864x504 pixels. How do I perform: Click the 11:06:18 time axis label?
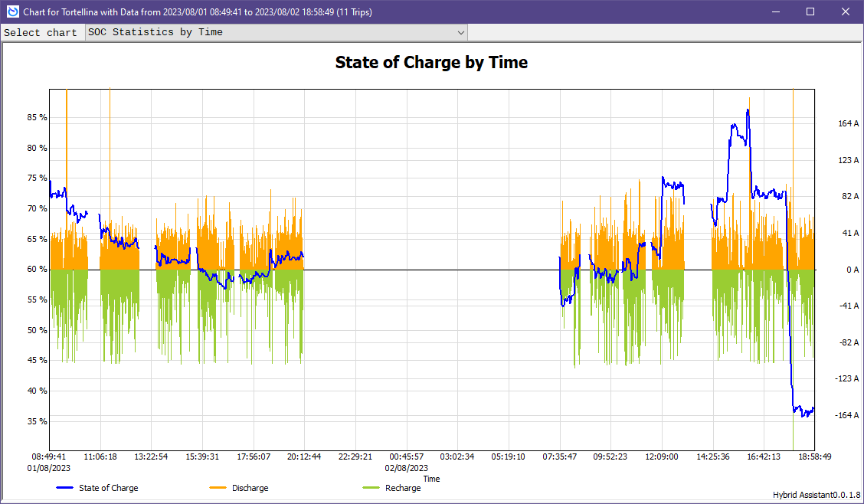pos(100,457)
